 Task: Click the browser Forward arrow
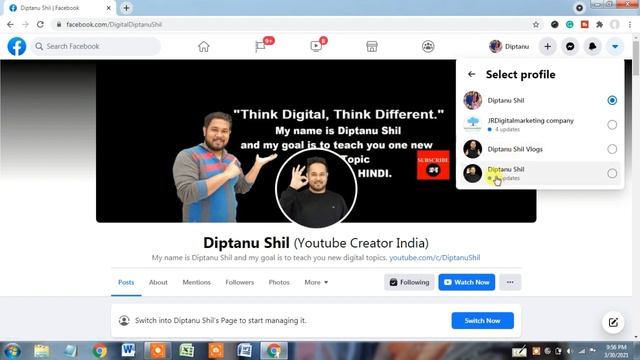pyautogui.click(x=25, y=24)
